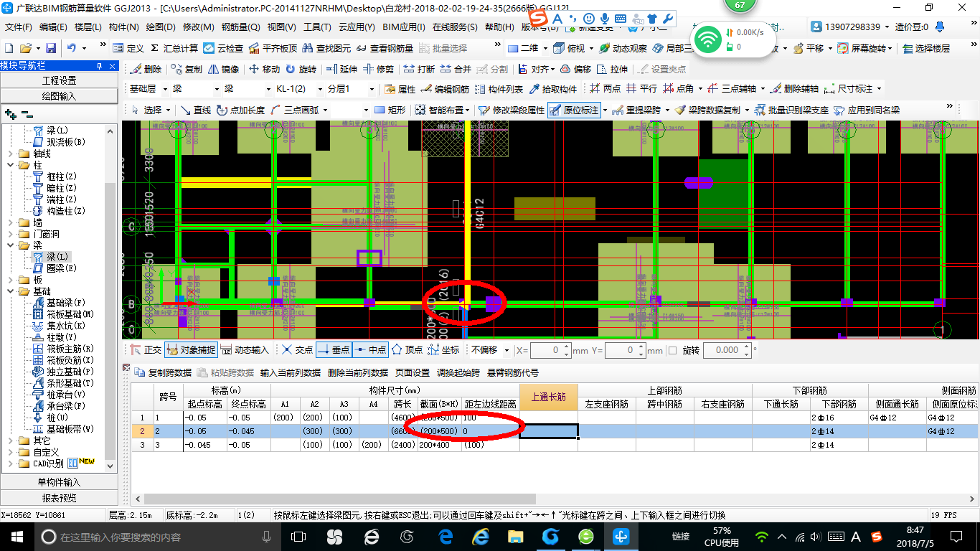Click 删除 delete tool
This screenshot has height=551, width=980.
coord(146,70)
